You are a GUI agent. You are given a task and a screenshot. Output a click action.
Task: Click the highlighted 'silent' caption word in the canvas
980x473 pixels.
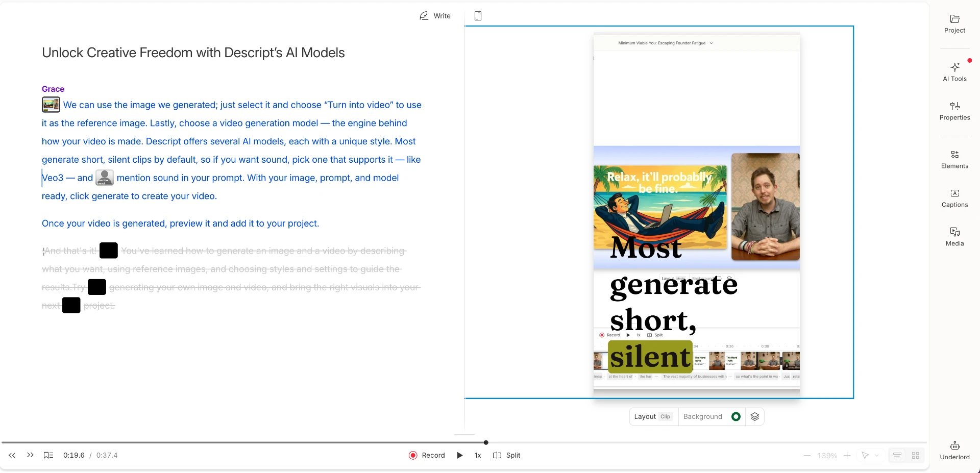650,356
